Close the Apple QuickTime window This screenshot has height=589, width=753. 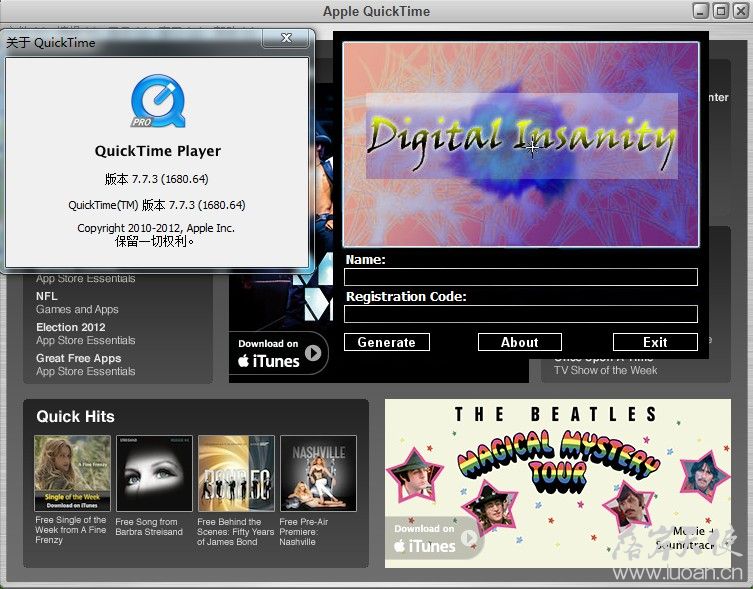click(741, 11)
